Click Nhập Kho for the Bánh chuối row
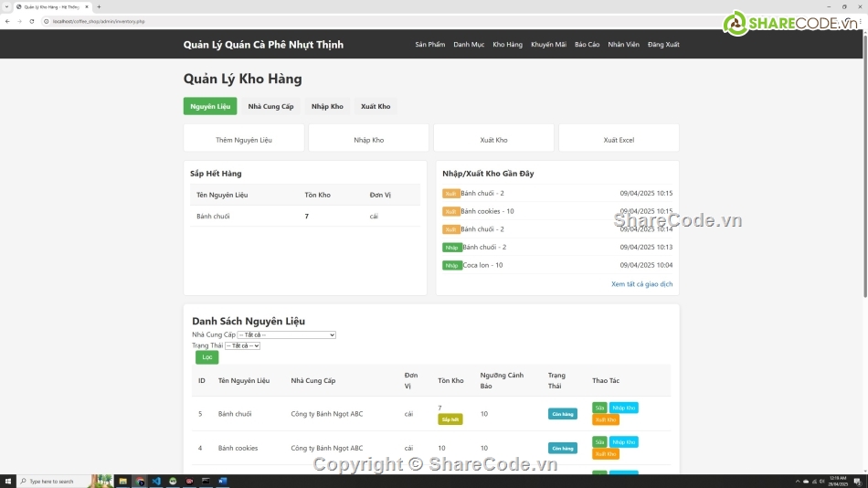The height and width of the screenshot is (488, 868). tap(624, 408)
